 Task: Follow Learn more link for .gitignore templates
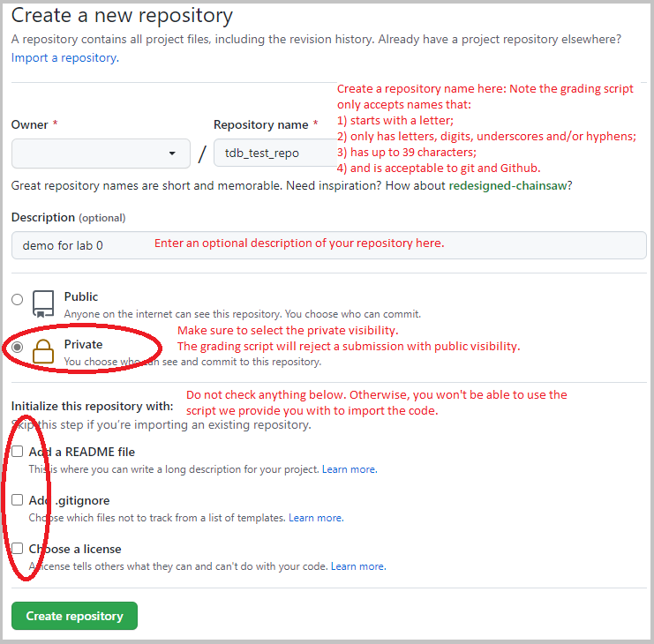tap(316, 518)
